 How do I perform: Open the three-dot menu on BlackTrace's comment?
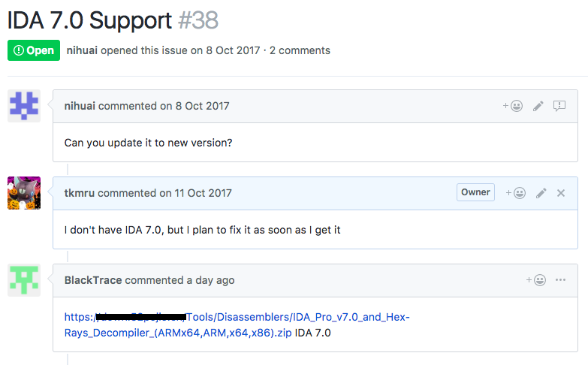click(x=561, y=280)
